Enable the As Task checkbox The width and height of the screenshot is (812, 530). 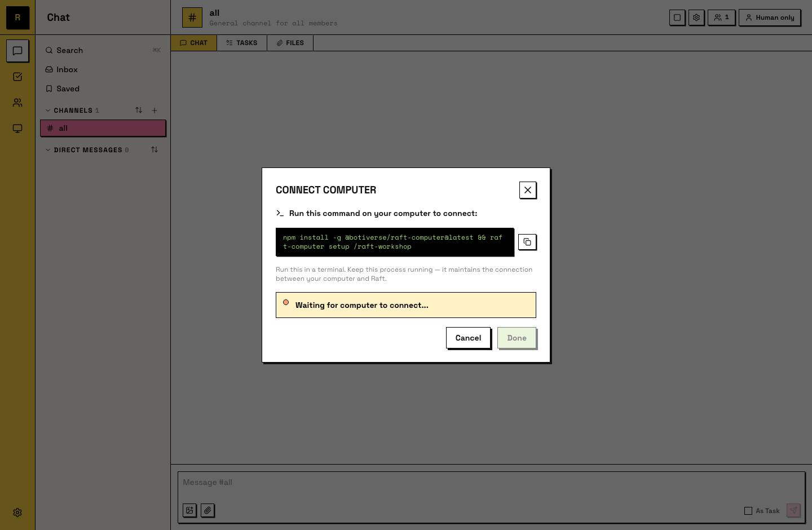pos(748,511)
